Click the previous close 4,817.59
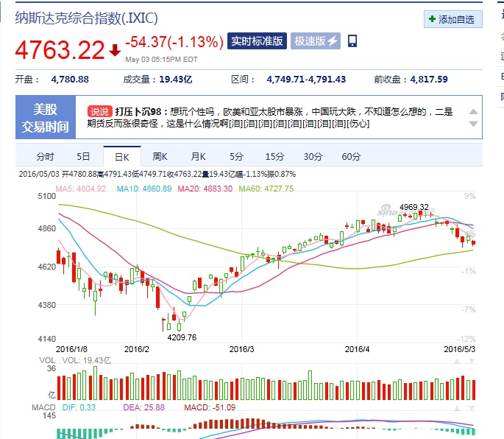This screenshot has height=439, width=504. [429, 79]
